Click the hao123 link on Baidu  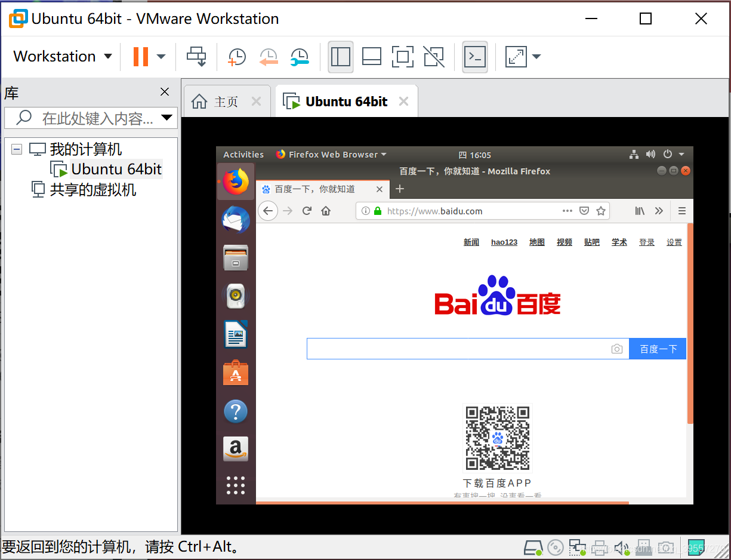coord(504,242)
